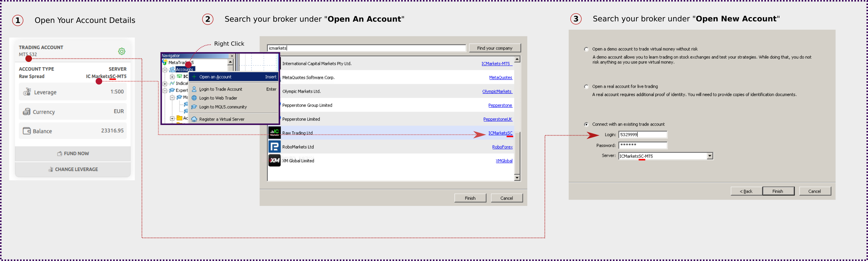Collapse the Ma subfolder under Expert Advisors
868x261 pixels.
[172, 97]
